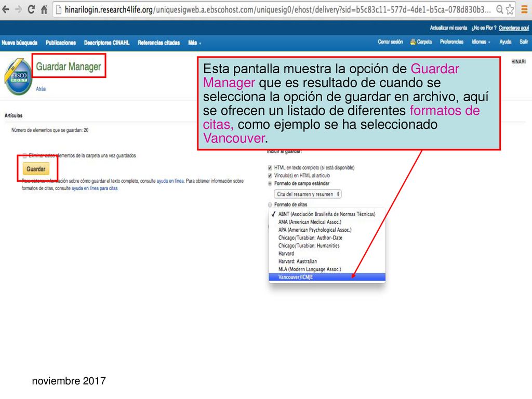This screenshot has width=532, height=399.
Task: Open Descriptores CINAHL
Action: point(107,43)
